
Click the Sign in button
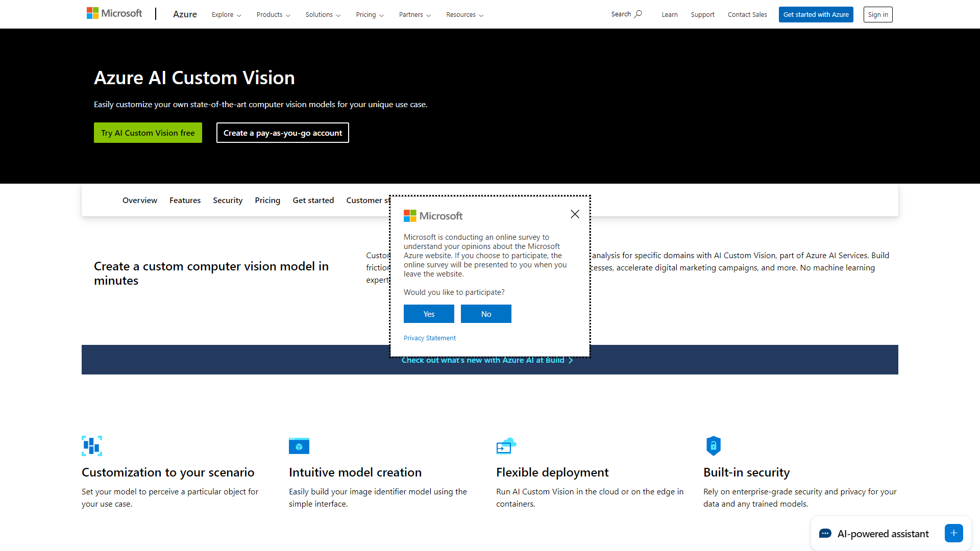coord(878,14)
